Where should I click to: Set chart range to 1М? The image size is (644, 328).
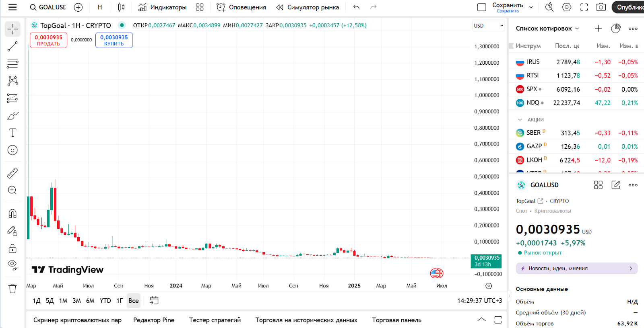[63, 301]
